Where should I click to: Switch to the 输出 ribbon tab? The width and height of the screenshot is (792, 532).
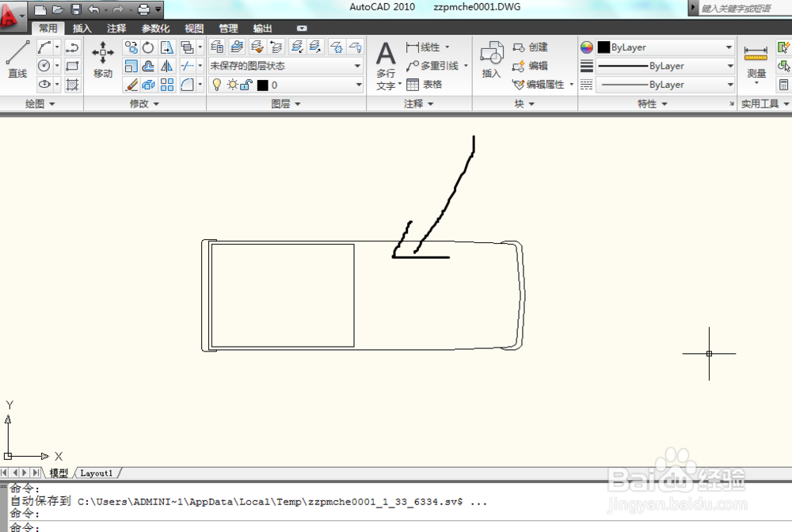point(263,28)
